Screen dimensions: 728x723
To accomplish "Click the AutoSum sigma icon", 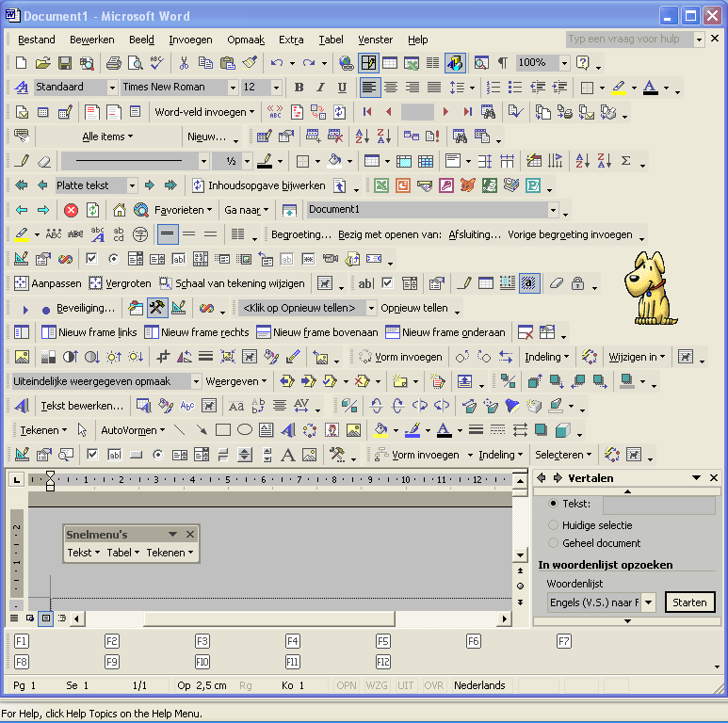I will [x=626, y=161].
